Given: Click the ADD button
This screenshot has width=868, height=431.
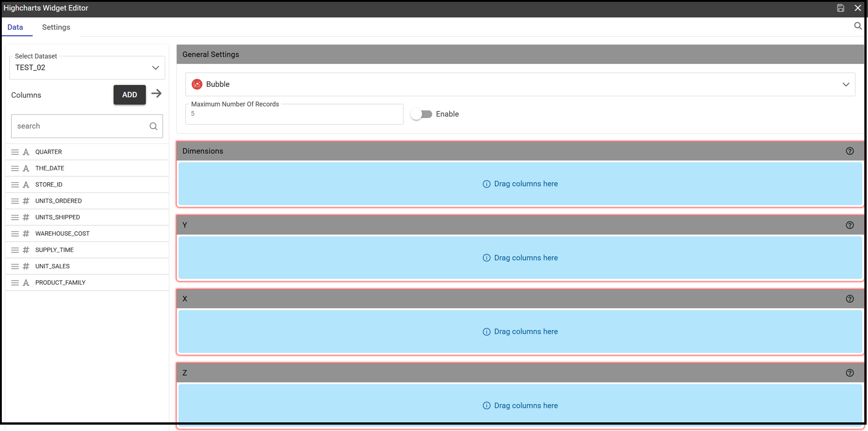Looking at the screenshot, I should coord(130,95).
